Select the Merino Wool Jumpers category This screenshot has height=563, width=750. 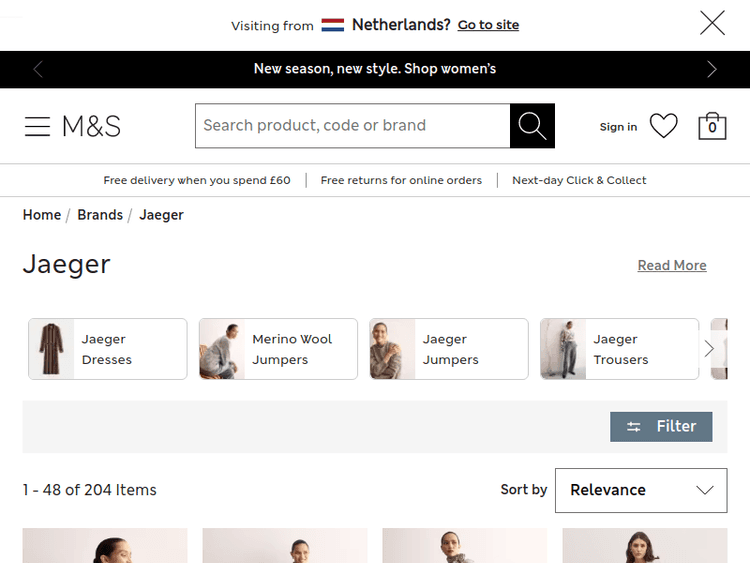(278, 349)
